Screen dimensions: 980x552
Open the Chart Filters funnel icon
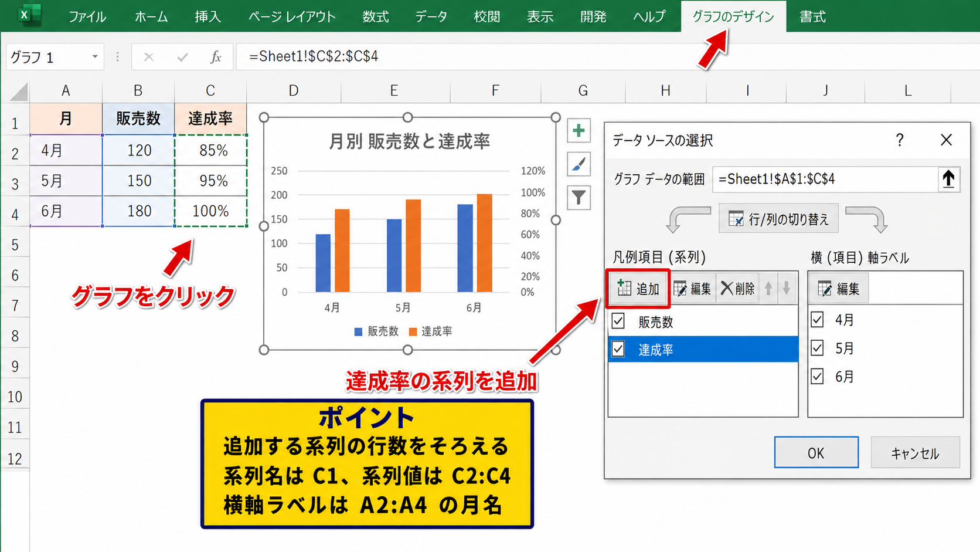click(x=579, y=198)
